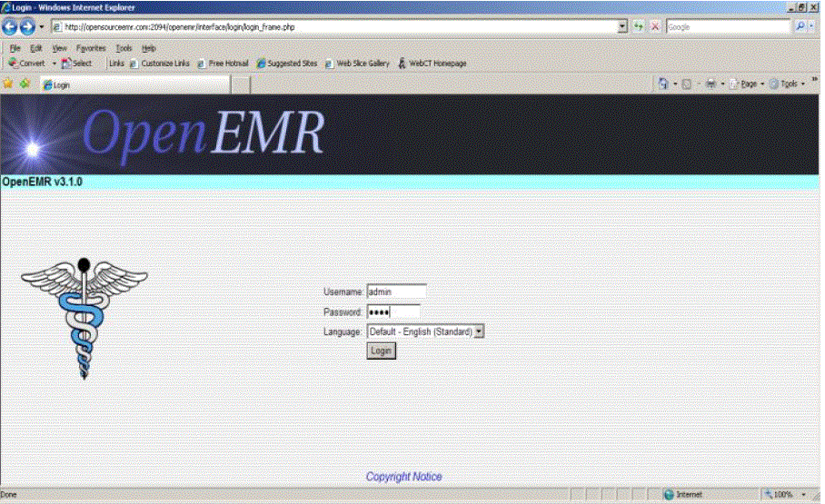Click the Stop loading X icon
This screenshot has height=504, width=825.
[x=655, y=27]
